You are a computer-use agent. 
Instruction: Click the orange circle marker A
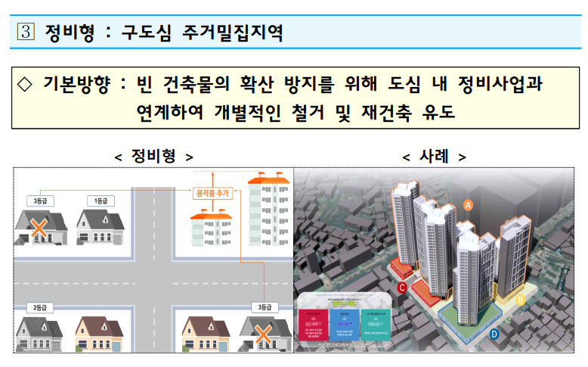click(x=468, y=206)
